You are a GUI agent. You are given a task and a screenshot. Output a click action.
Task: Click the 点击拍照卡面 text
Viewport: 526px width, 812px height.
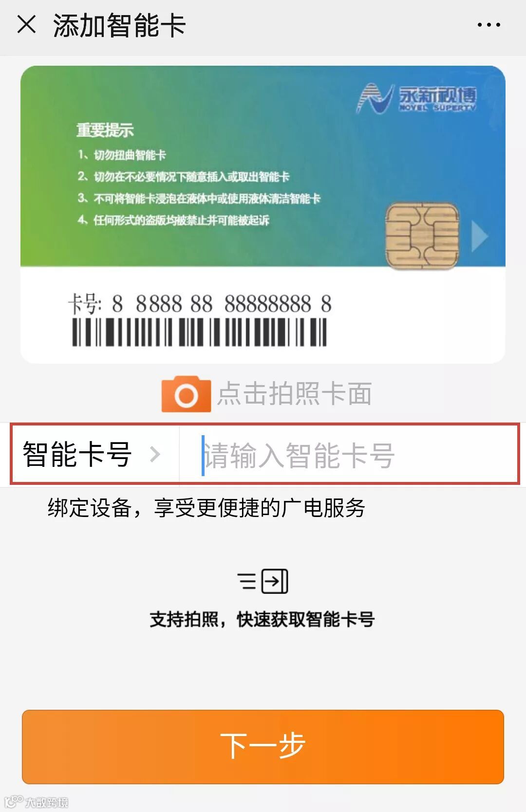click(295, 393)
